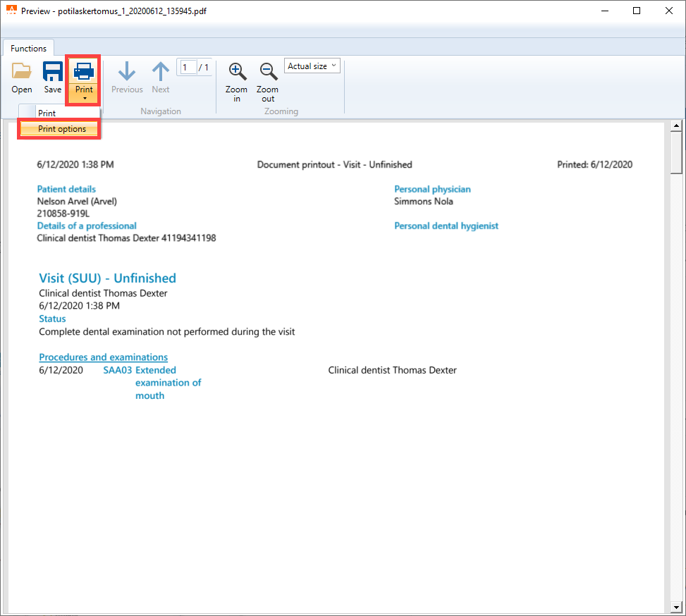Go to Next page arrow
This screenshot has height=616, width=686.
[x=161, y=71]
